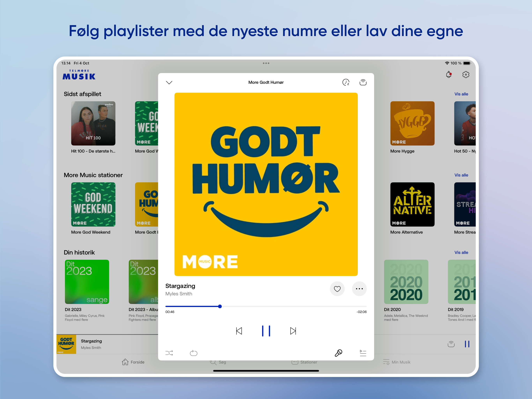Tap the three-dot multitasking indicator
Screen dimensions: 532x399
pyautogui.click(x=266, y=63)
